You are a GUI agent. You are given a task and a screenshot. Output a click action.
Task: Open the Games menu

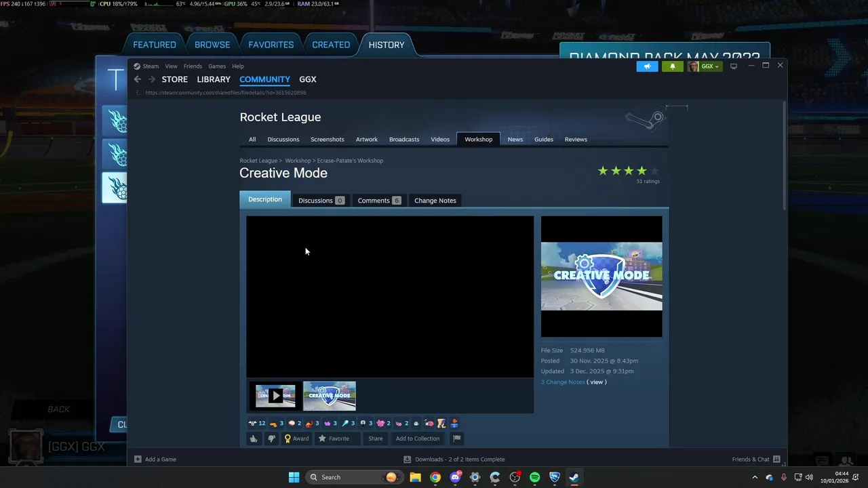pyautogui.click(x=217, y=66)
